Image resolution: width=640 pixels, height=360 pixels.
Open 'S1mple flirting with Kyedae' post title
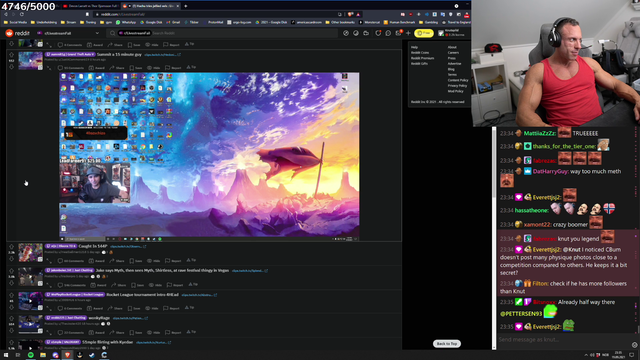[108, 342]
